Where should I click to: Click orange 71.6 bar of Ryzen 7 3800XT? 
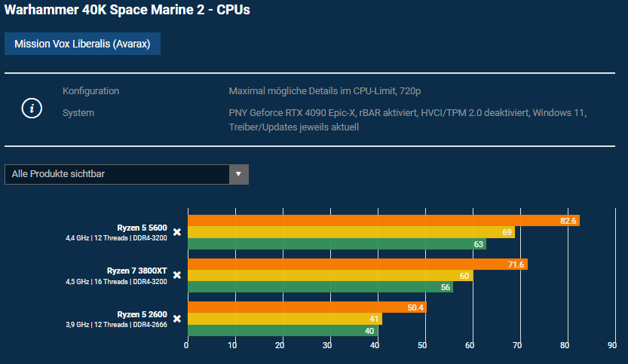(357, 265)
